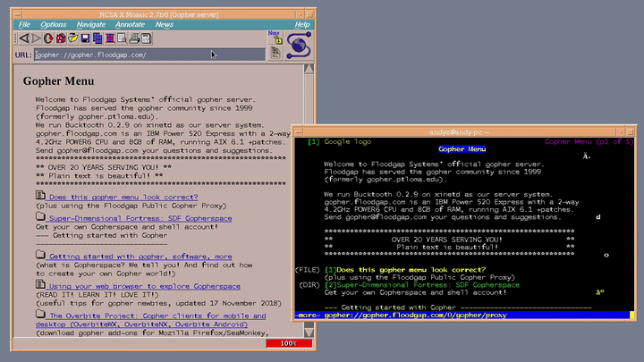
Task: Open the Annotate menu
Action: pos(130,24)
